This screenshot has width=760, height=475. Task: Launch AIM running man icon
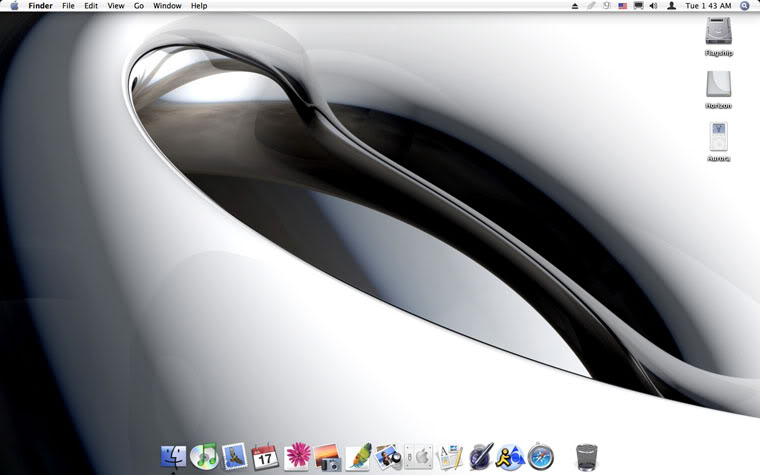511,457
